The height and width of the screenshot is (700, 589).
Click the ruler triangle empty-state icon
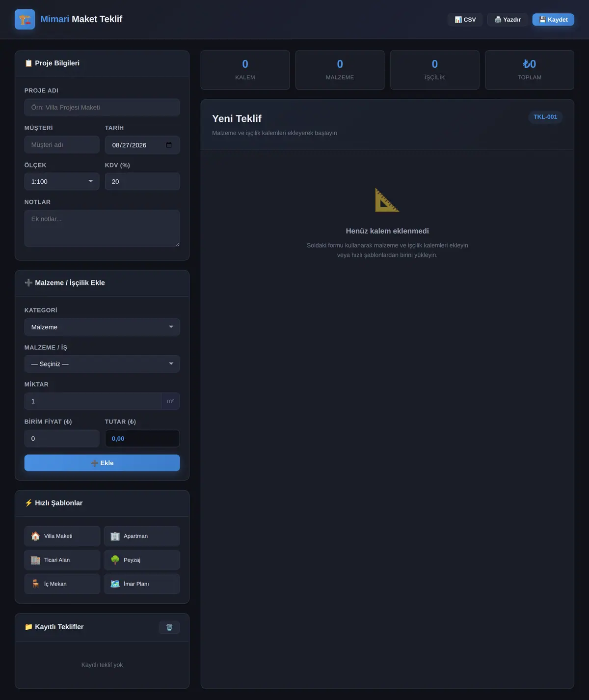click(x=387, y=200)
